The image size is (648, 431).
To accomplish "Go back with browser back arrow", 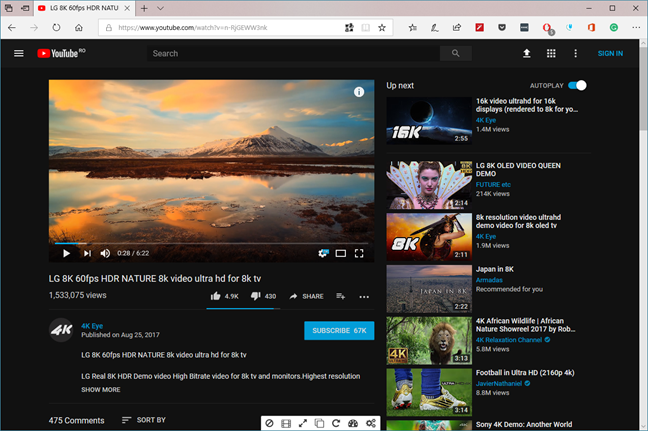I will pyautogui.click(x=12, y=28).
